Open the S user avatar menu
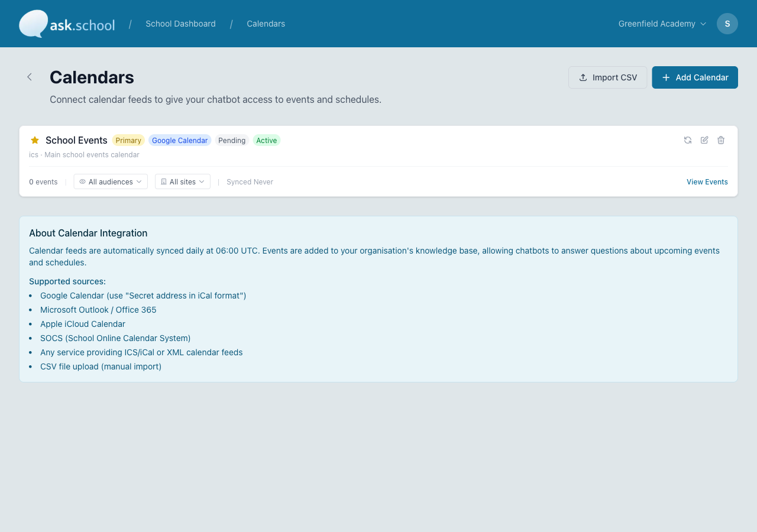Image resolution: width=757 pixels, height=532 pixels. 727,24
